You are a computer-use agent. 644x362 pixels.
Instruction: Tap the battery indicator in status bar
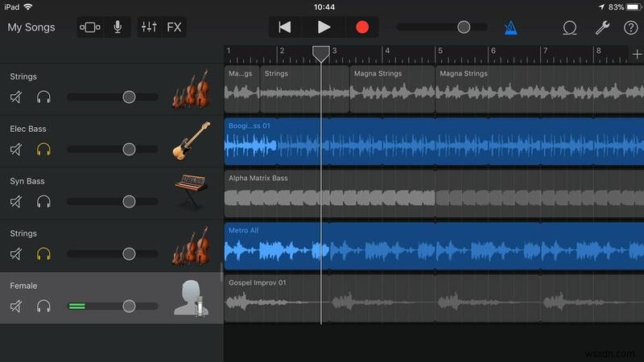coord(633,7)
